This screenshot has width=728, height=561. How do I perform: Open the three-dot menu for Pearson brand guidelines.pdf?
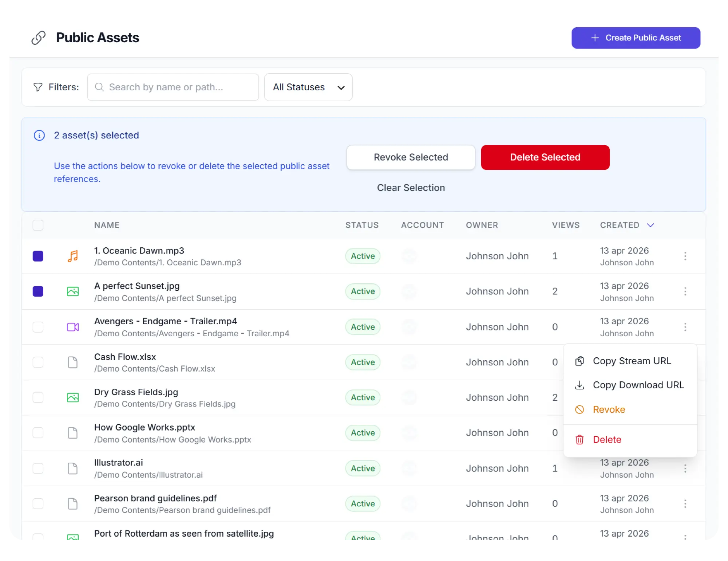(x=685, y=504)
